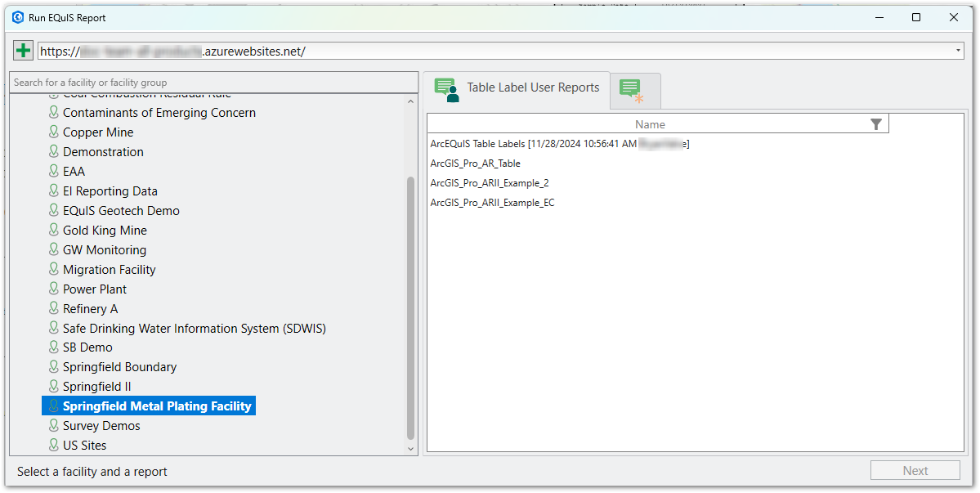Select ArcGIS_Pro_AR_Table report

pos(475,164)
